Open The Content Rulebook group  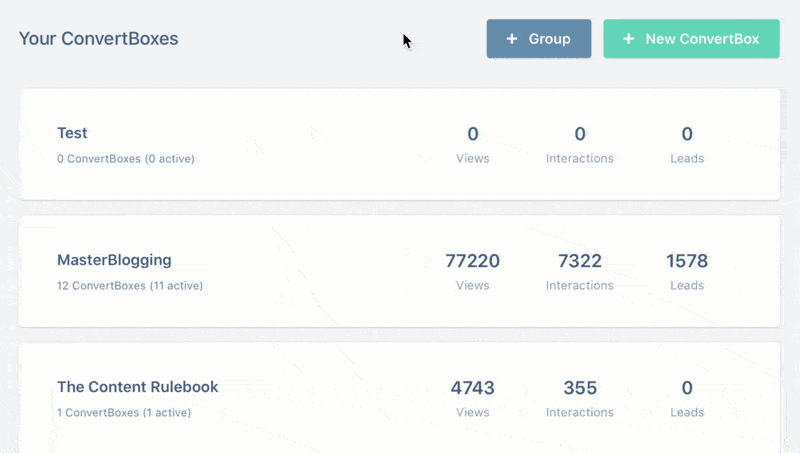[x=137, y=387]
